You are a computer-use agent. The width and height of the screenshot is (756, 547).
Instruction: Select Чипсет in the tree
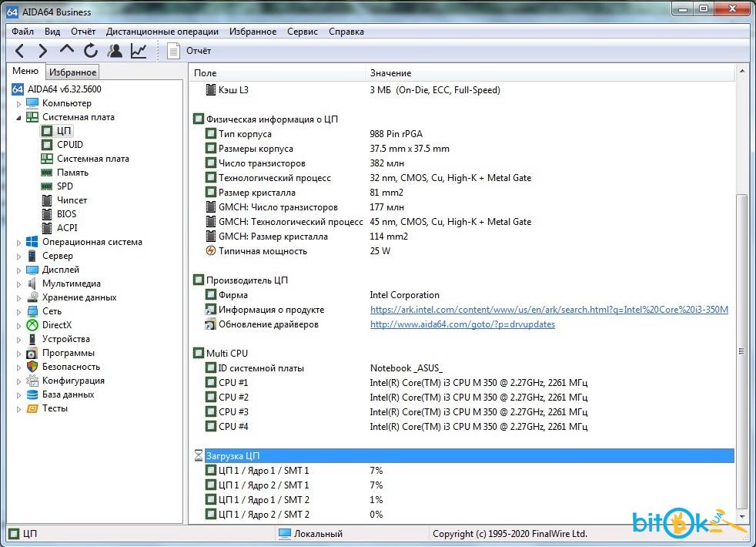(72, 200)
